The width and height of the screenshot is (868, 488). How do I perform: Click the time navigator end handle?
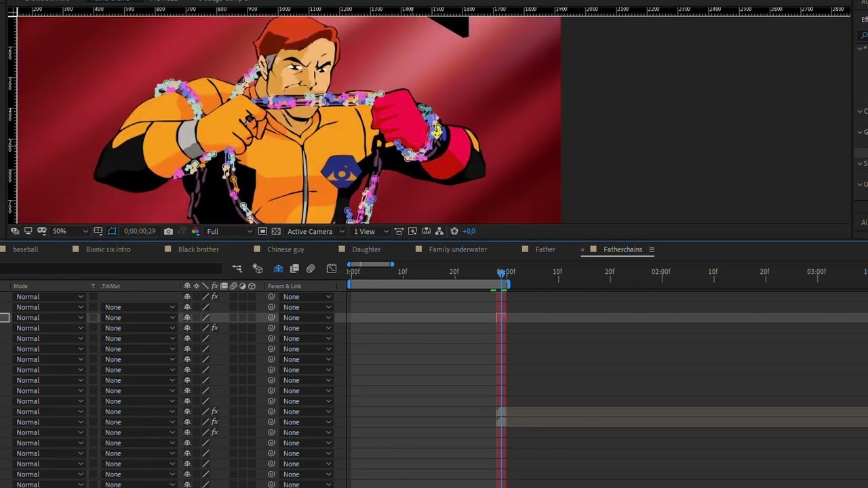pyautogui.click(x=392, y=264)
